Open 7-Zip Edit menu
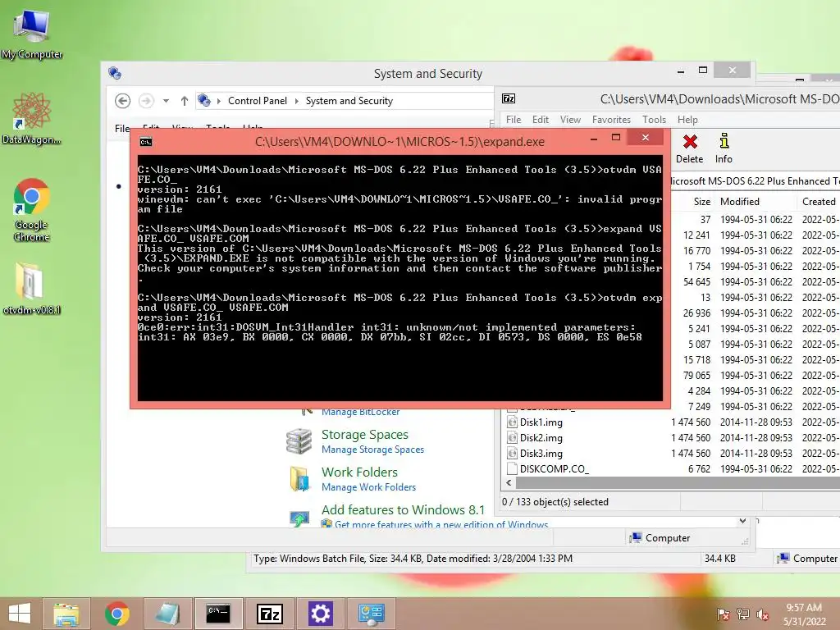840x630 pixels. point(540,120)
